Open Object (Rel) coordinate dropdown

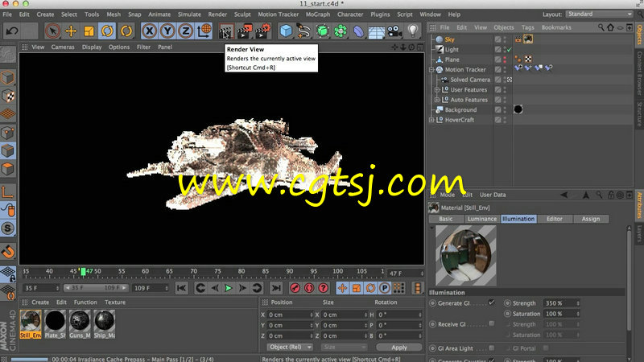point(290,348)
